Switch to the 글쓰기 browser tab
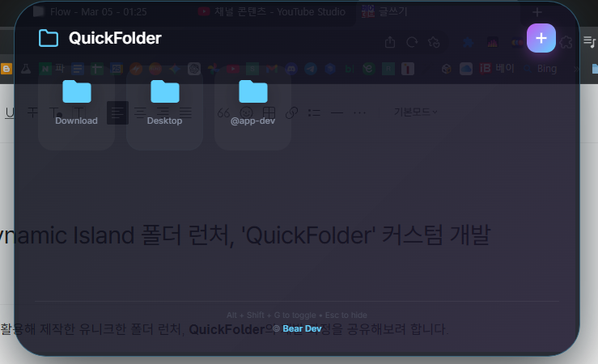Viewport: 598px width, 364px height. (384, 12)
